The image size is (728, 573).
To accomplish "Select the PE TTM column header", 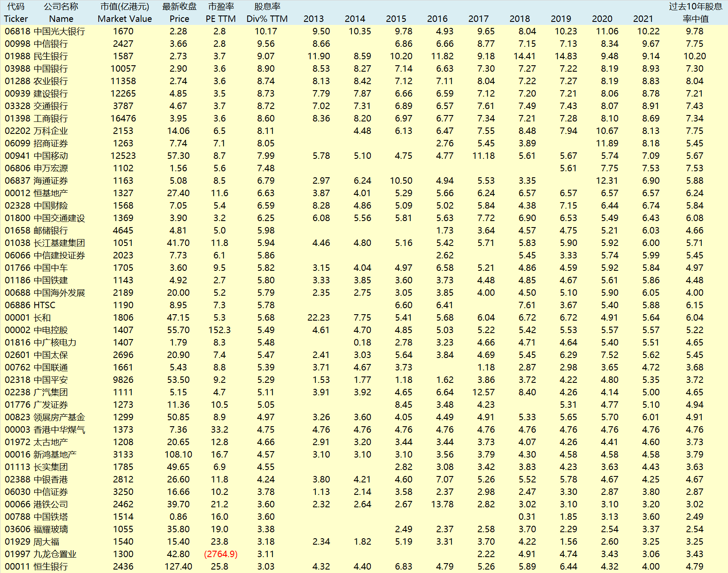I will (221, 19).
